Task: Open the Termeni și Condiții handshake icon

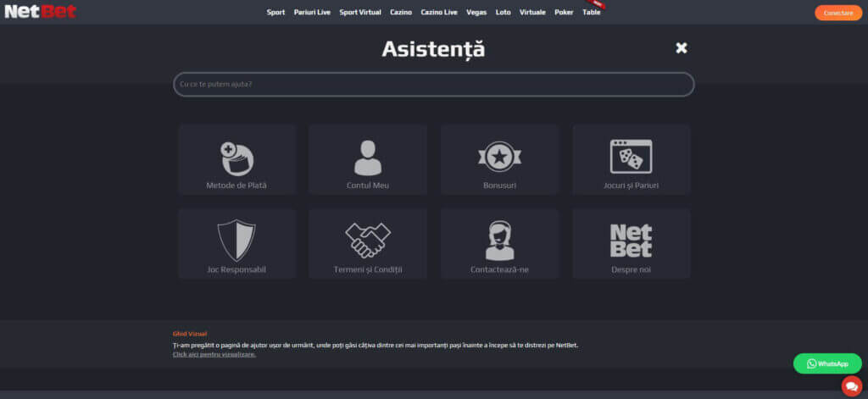Action: click(368, 241)
